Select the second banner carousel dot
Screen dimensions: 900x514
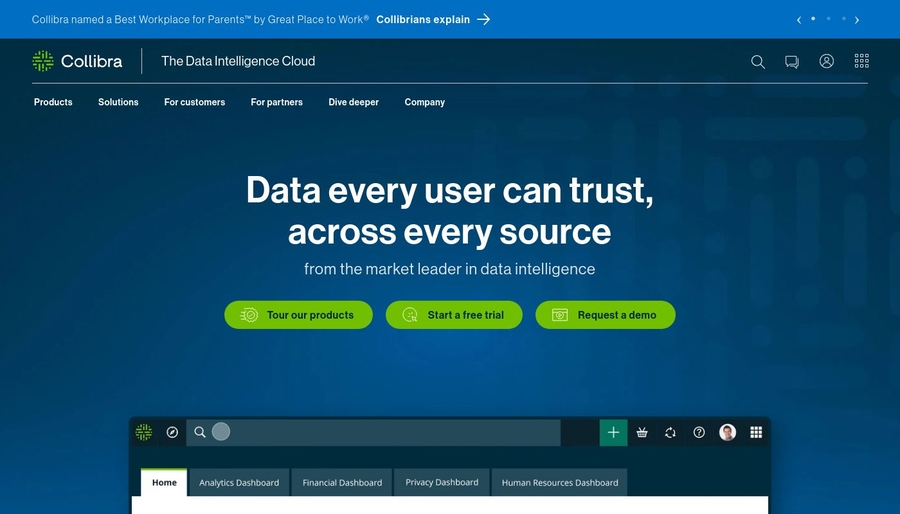coord(828,19)
